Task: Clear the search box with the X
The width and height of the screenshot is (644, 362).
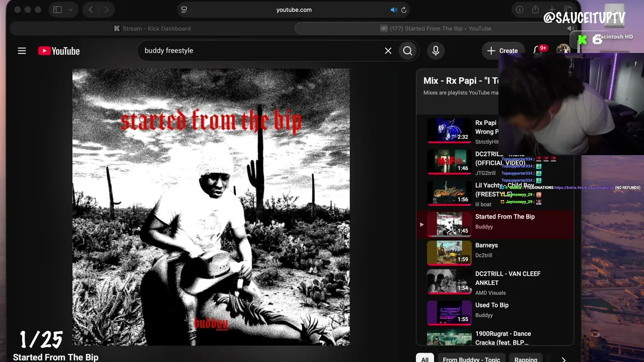Action: coord(388,51)
